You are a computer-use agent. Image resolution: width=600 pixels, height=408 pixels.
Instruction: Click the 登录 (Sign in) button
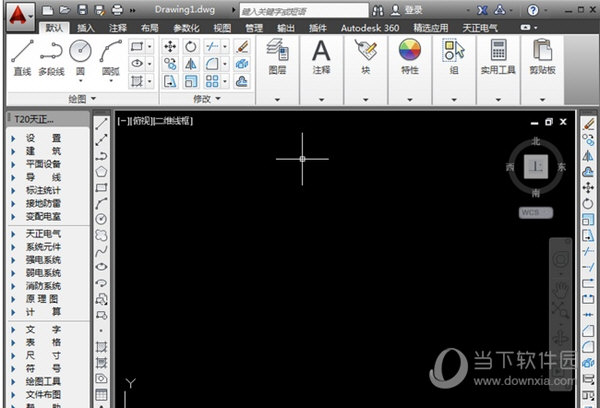pos(407,10)
